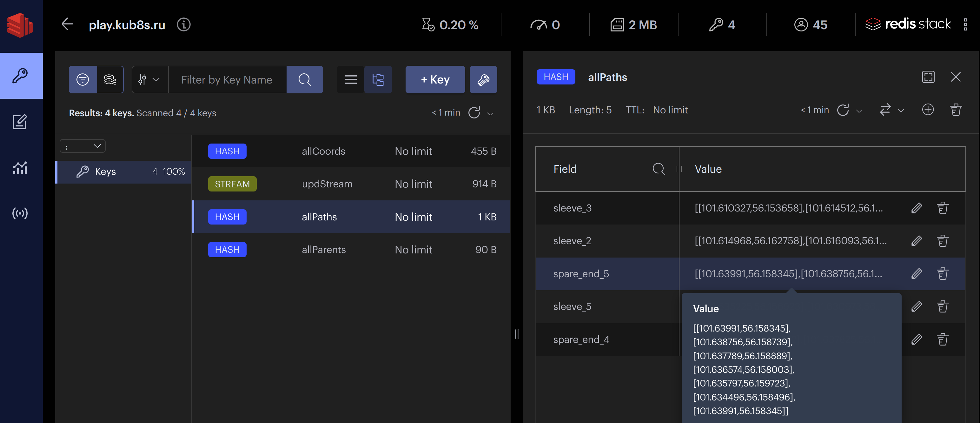Delete the spare_end_4 field
The width and height of the screenshot is (980, 423).
pyautogui.click(x=943, y=339)
